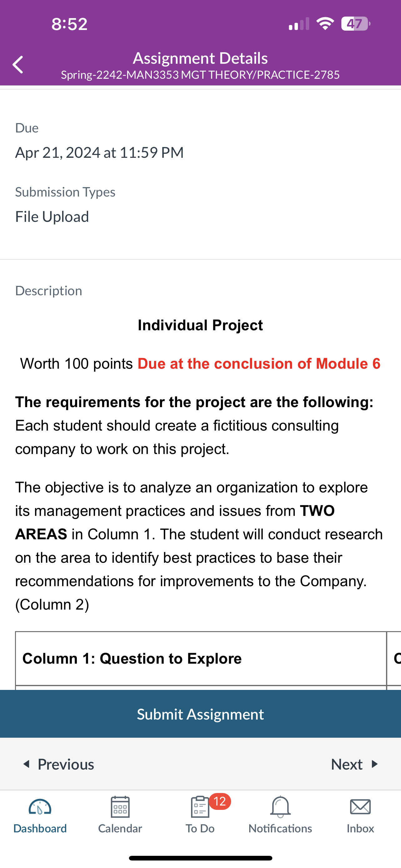Tap the Next arrow triangle
The width and height of the screenshot is (401, 868).
[374, 764]
